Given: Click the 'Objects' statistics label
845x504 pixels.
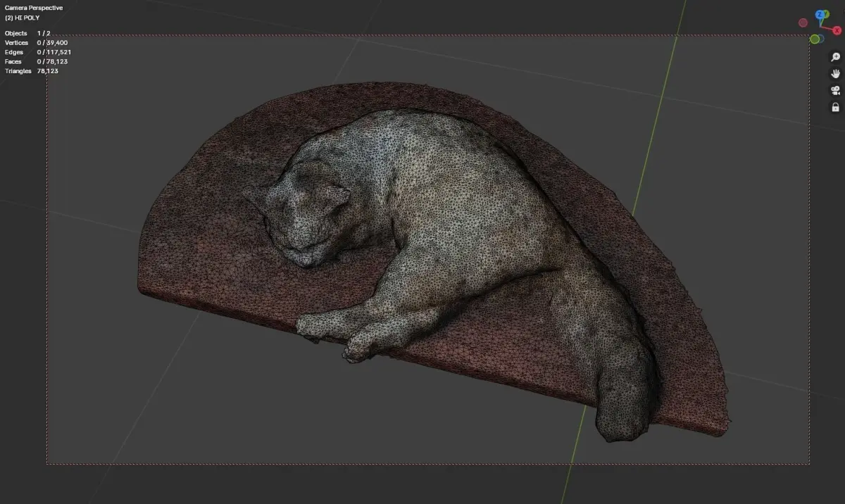Looking at the screenshot, I should [16, 33].
